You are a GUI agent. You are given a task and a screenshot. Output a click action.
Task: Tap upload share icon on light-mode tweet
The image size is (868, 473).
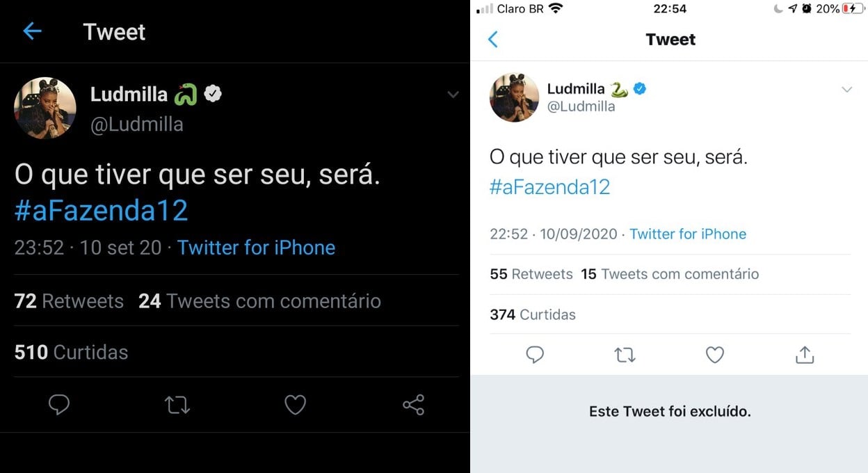tap(805, 355)
